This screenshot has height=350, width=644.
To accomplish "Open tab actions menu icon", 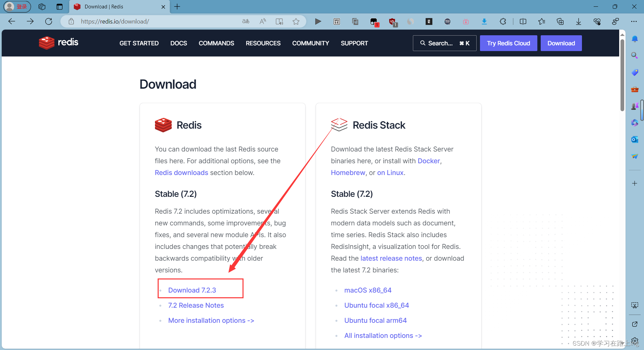I will pyautogui.click(x=59, y=7).
